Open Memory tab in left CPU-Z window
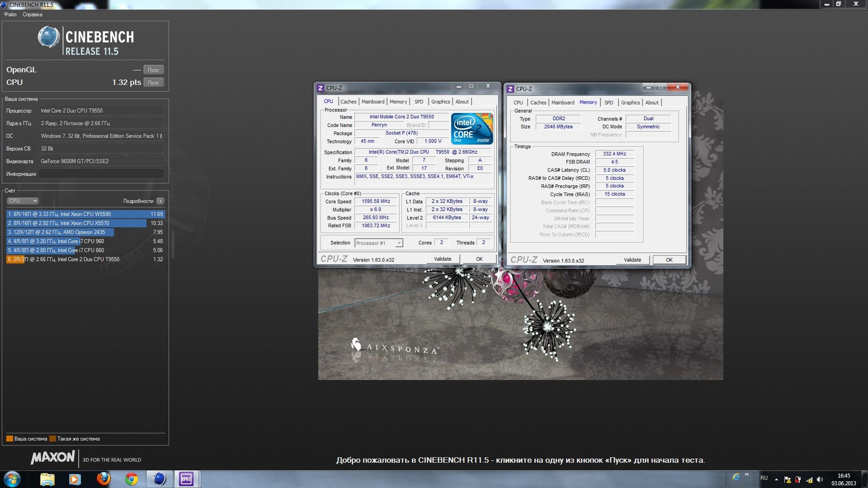This screenshot has height=488, width=868. [398, 102]
